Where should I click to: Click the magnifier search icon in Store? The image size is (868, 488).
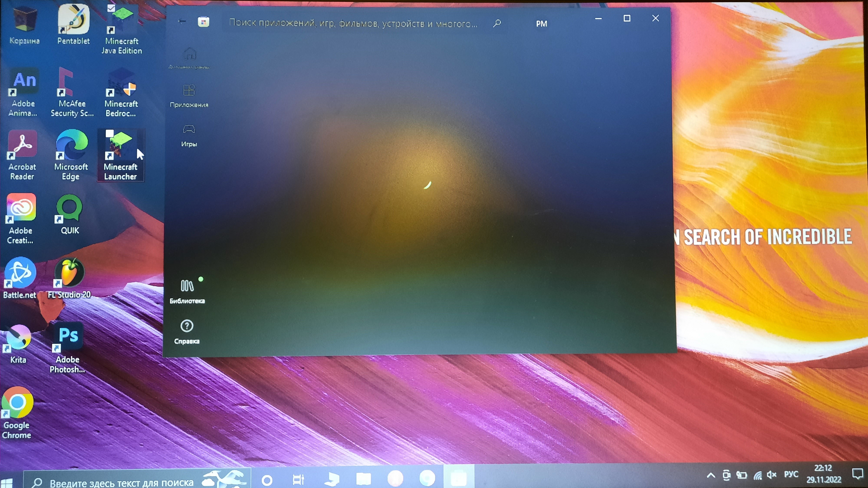click(x=497, y=23)
